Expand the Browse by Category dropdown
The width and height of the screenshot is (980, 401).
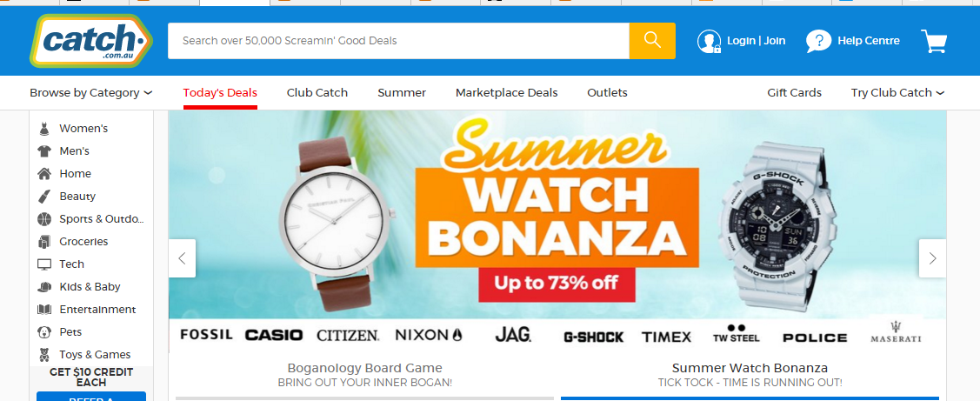pos(91,92)
